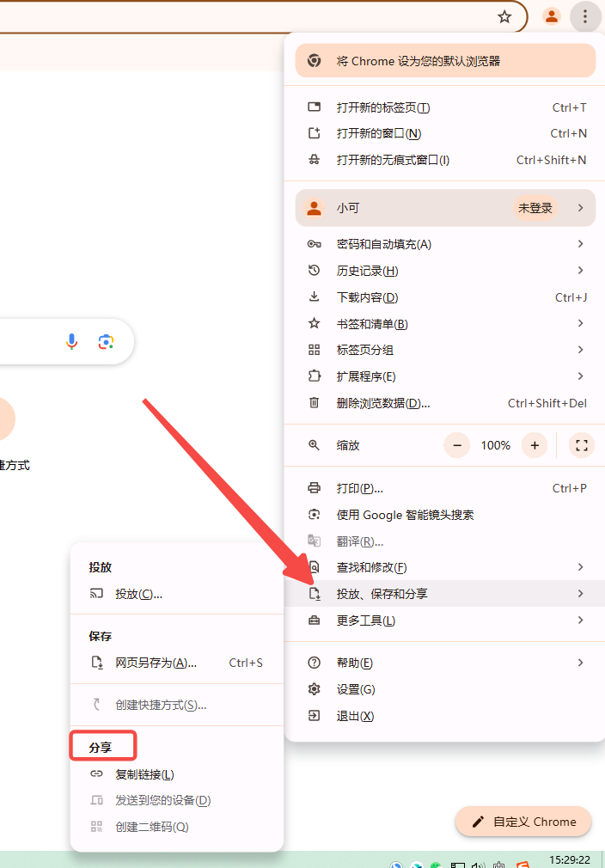Choose 发送到您的设备 entry

point(177,800)
